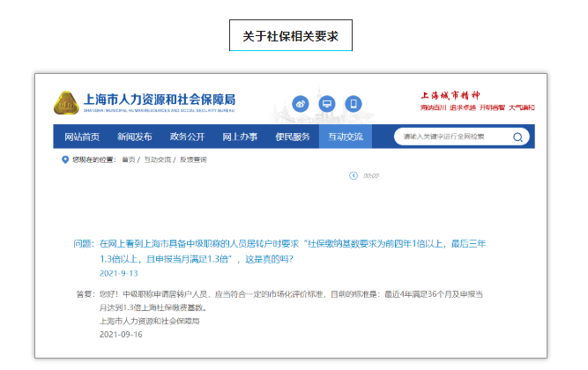Click the question text starting 在网上看到上海市
This screenshot has height=370, width=588.
pyautogui.click(x=293, y=251)
